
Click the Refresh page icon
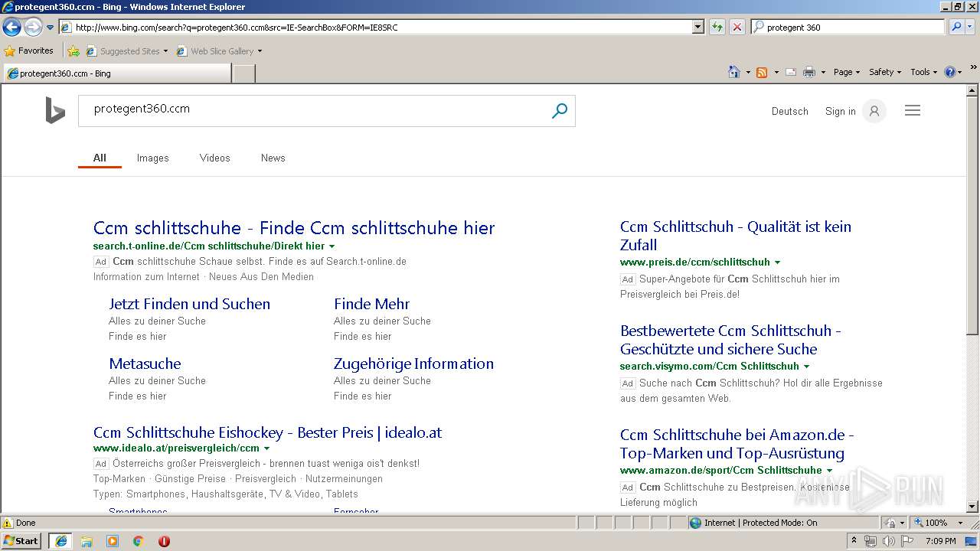pyautogui.click(x=717, y=27)
